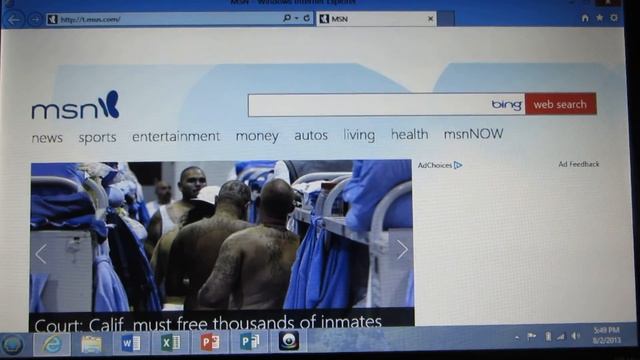The image size is (640, 360).
Task: Open browser Tools gear icon
Action: (x=614, y=18)
